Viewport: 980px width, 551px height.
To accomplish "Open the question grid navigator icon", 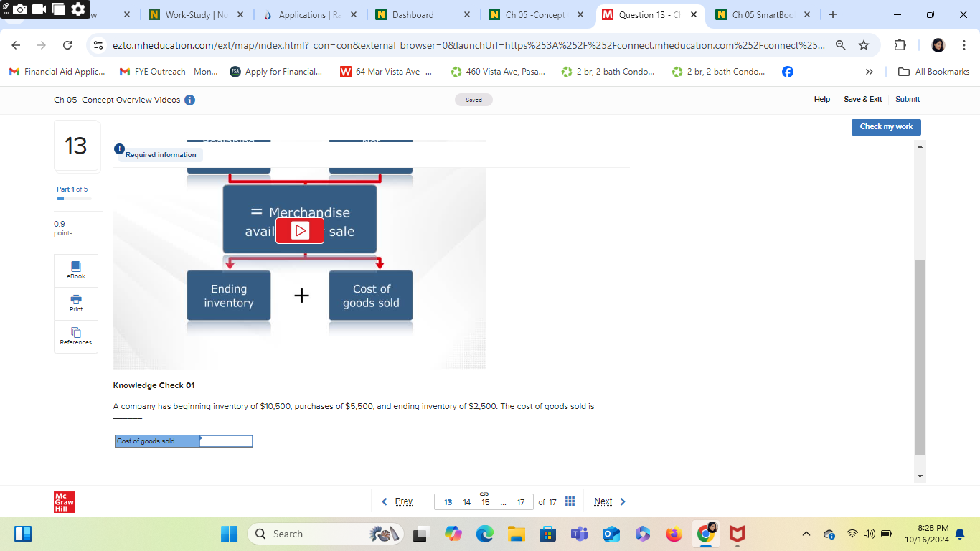I will [570, 501].
